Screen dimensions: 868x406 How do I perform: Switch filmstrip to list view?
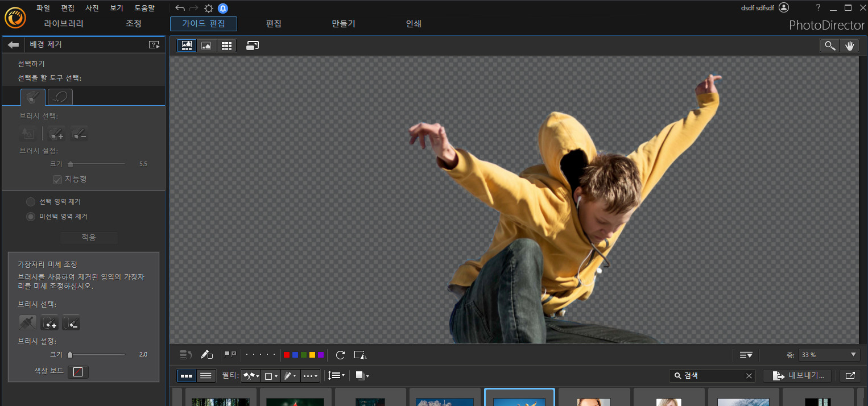pos(206,375)
